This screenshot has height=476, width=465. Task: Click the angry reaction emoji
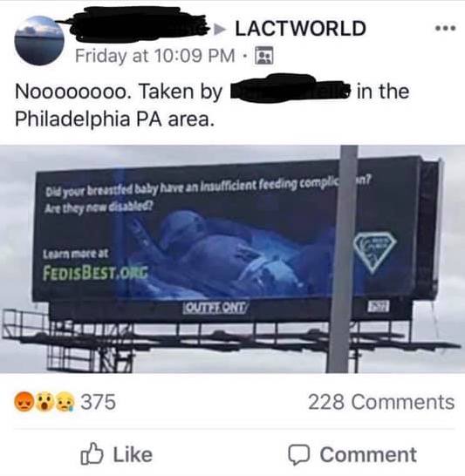point(24,402)
